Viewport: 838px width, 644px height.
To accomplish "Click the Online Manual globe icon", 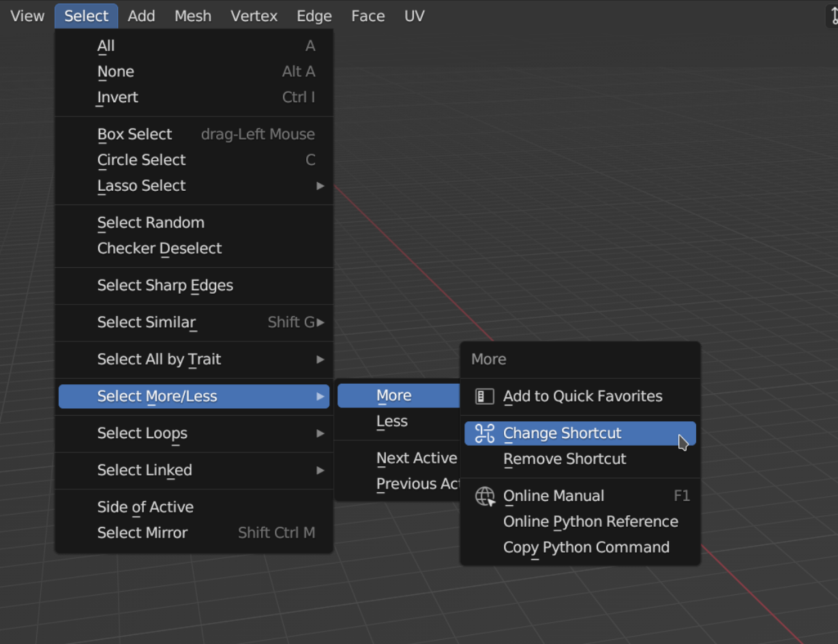I will point(485,496).
